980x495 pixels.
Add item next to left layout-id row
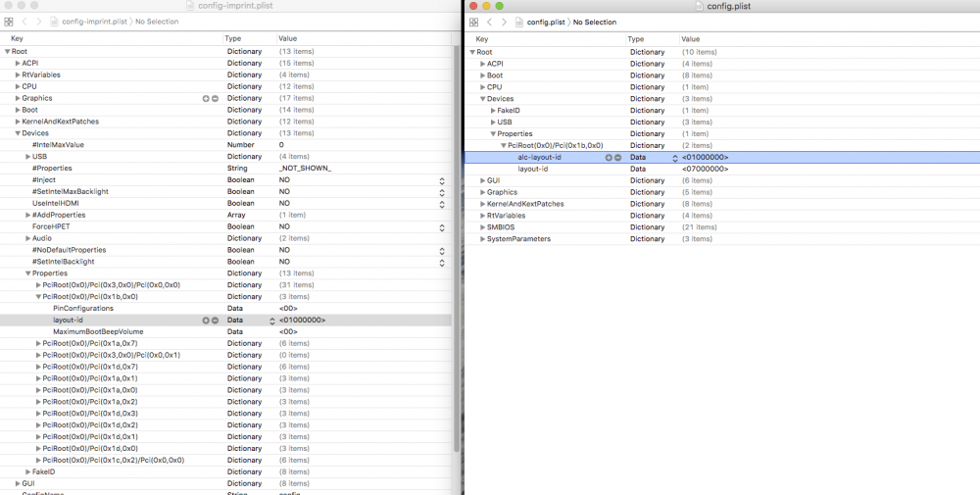[205, 320]
